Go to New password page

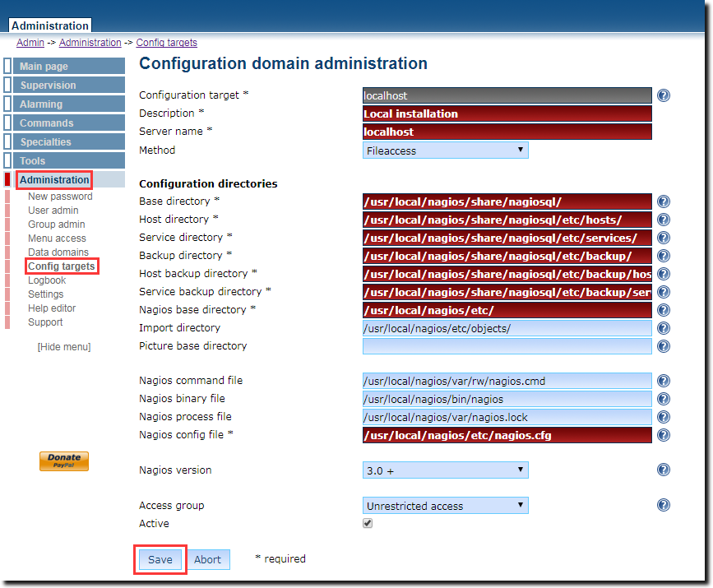point(61,197)
